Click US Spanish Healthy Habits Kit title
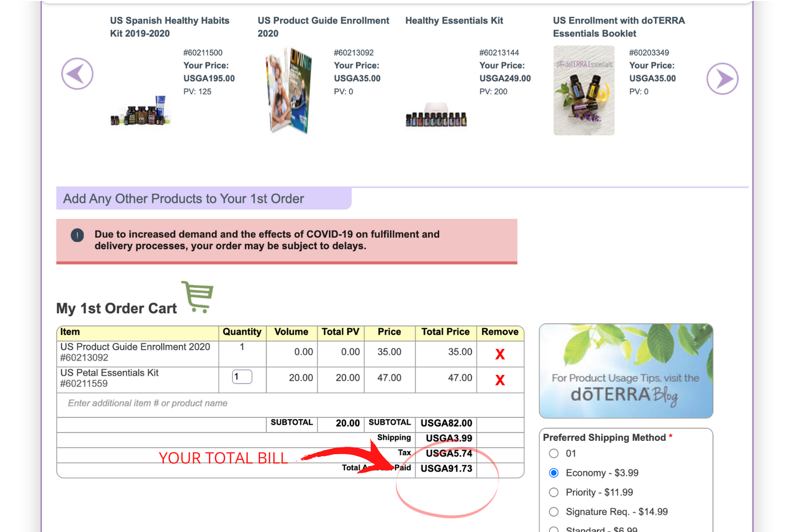Viewport: 788px width, 532px height. (170, 27)
